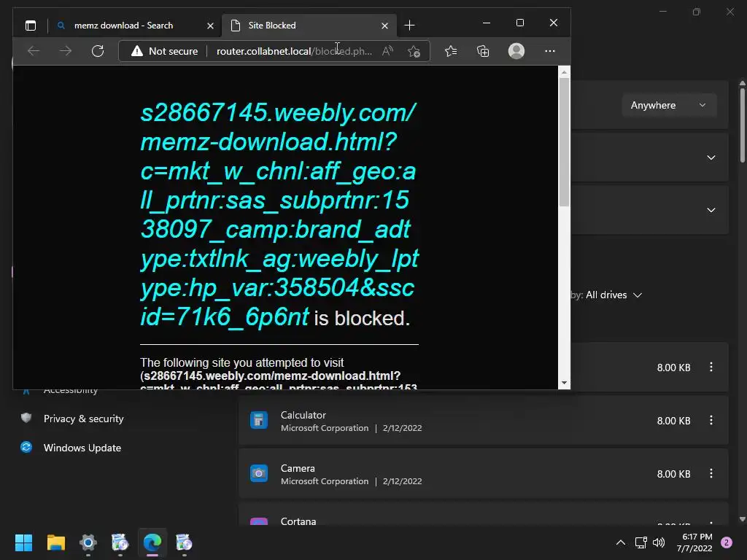The height and width of the screenshot is (560, 747).
Task: Open the first installer disc taskbar icon
Action: click(120, 542)
